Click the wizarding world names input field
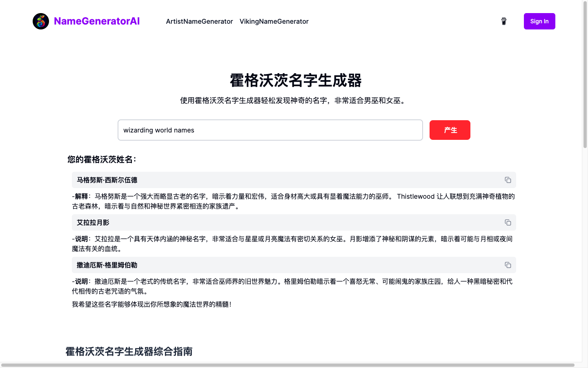 (270, 130)
